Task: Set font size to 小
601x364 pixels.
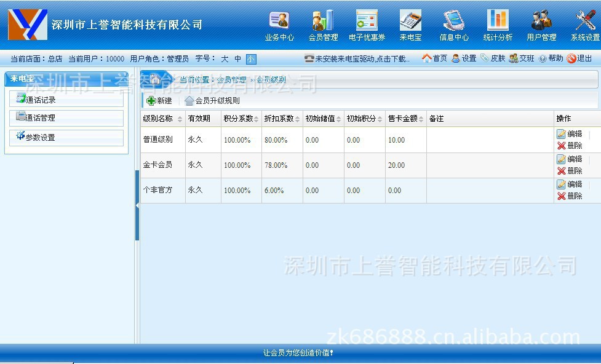Action: pos(251,59)
